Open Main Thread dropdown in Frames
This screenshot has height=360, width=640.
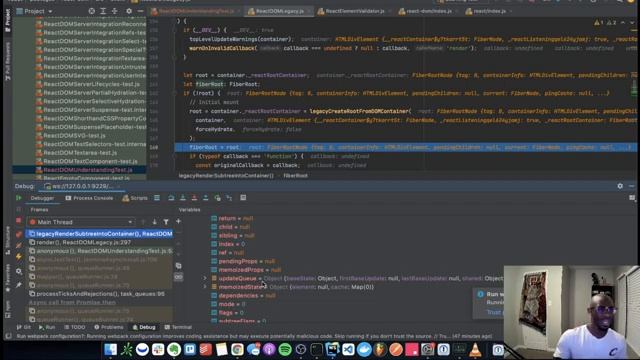click(80, 222)
